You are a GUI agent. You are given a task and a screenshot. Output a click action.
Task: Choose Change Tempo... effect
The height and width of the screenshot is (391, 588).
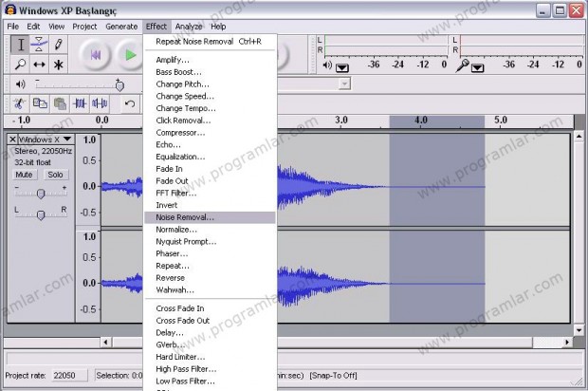(x=210, y=108)
